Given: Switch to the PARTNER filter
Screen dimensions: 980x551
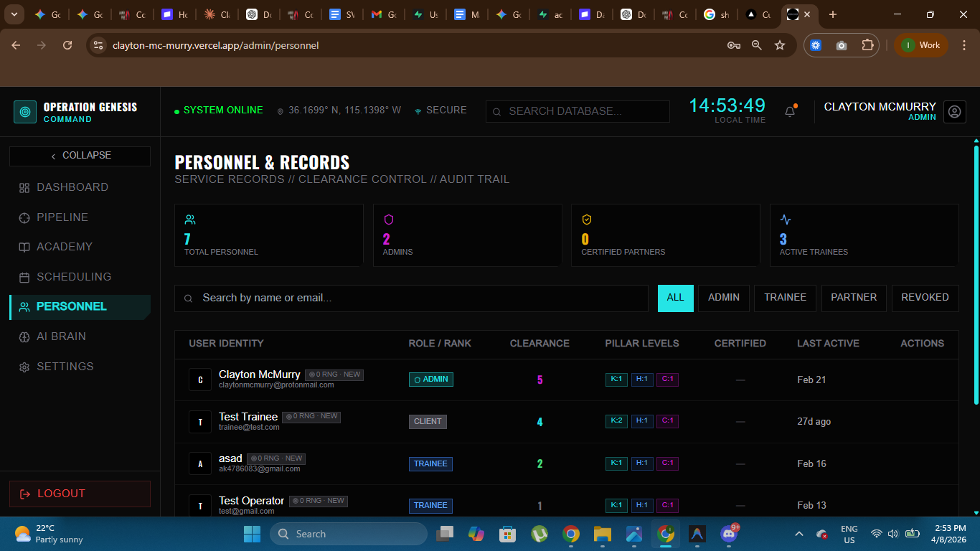Looking at the screenshot, I should point(854,298).
